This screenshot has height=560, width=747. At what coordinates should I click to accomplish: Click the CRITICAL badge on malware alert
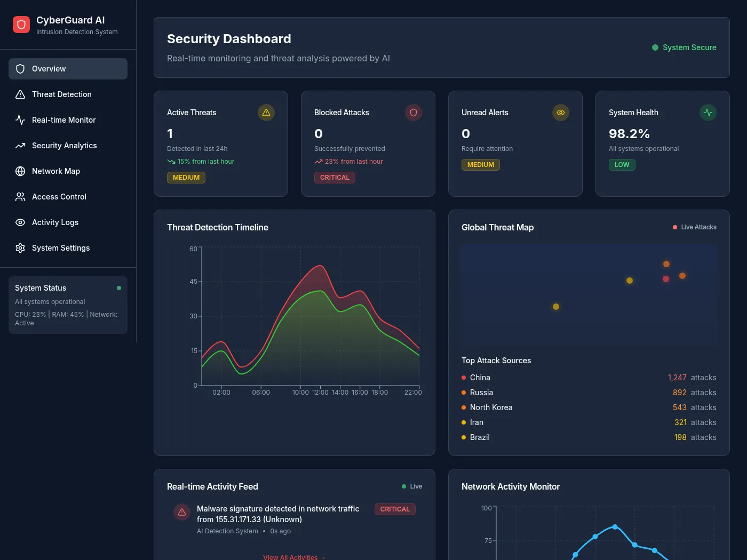tap(395, 509)
